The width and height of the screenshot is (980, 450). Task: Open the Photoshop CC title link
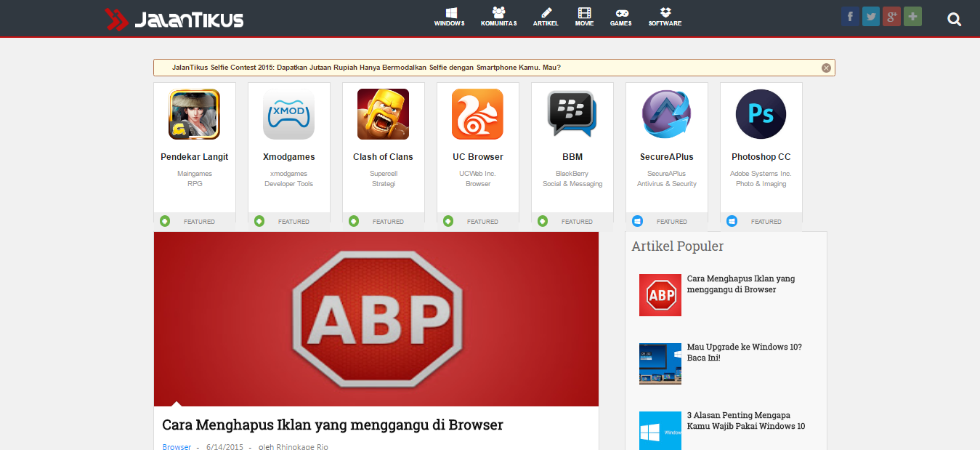click(761, 157)
